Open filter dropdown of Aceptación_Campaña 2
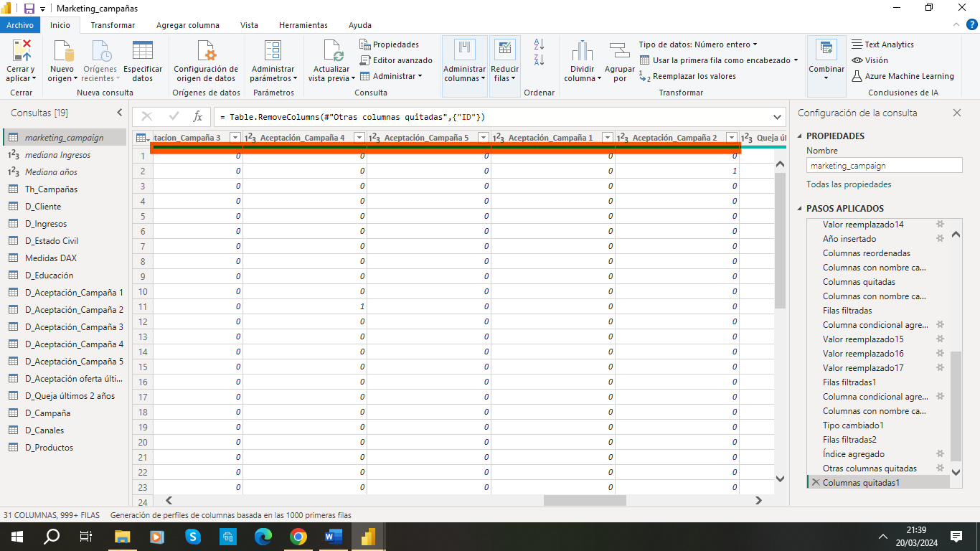 pyautogui.click(x=731, y=138)
